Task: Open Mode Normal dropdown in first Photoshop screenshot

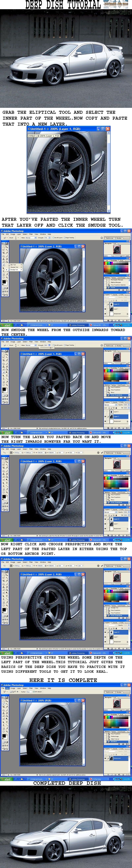Action: (31, 238)
